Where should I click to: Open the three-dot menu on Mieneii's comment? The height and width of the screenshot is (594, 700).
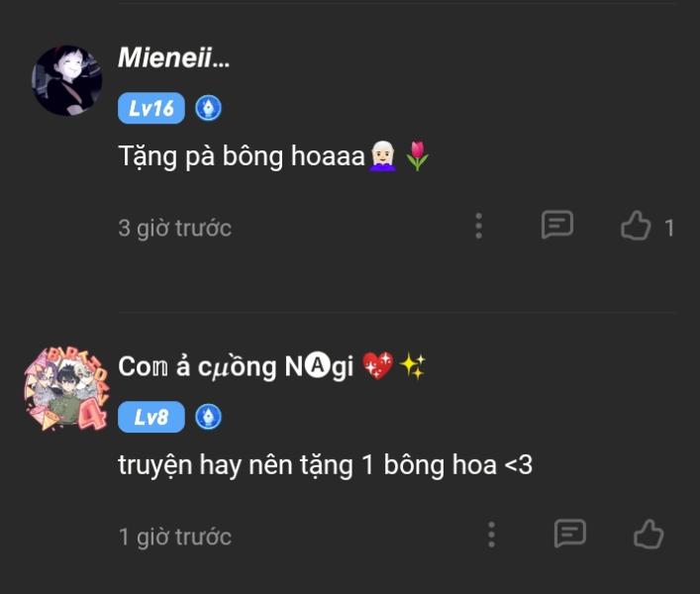point(479,226)
